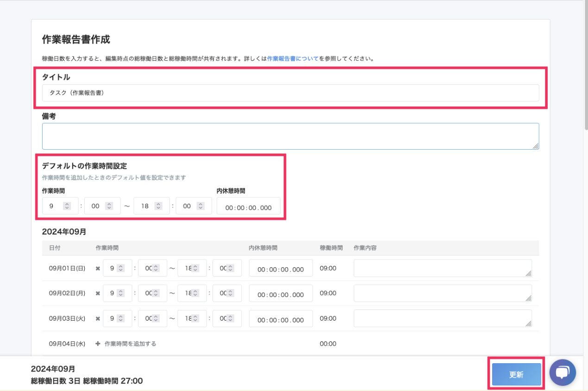Remove work time for 09月01日(日) row
The width and height of the screenshot is (588, 391).
(98, 268)
